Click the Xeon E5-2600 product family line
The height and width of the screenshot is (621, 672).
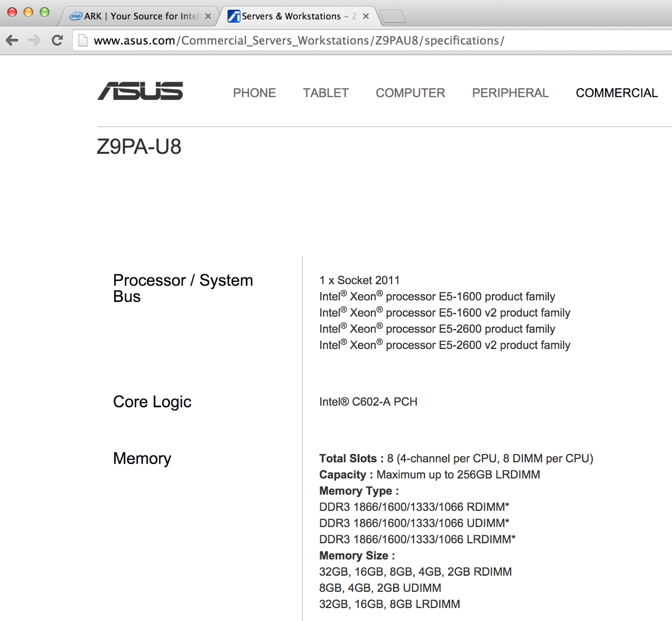tap(437, 328)
